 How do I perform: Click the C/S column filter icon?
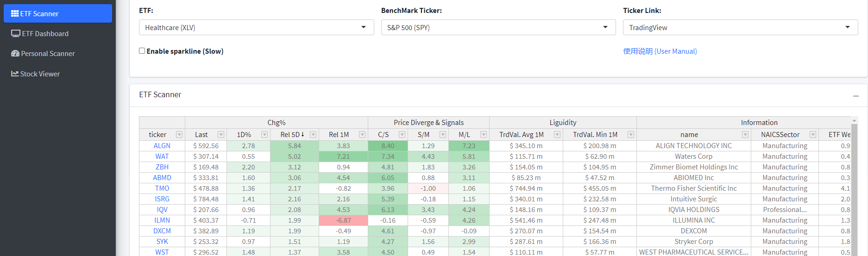(402, 135)
